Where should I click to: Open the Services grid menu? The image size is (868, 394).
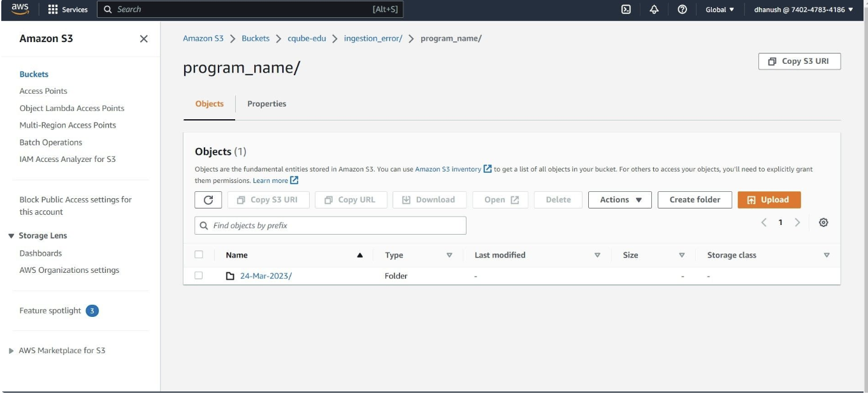(x=68, y=10)
